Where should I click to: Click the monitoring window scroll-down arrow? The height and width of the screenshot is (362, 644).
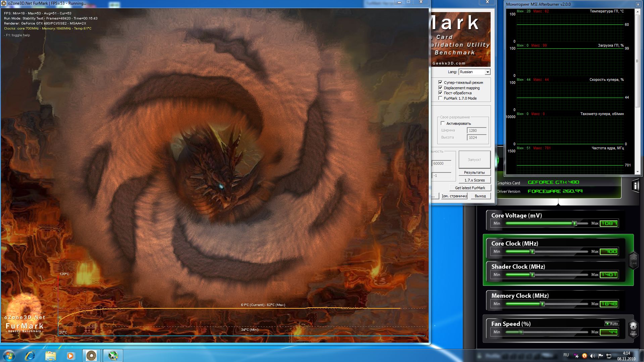pos(638,172)
